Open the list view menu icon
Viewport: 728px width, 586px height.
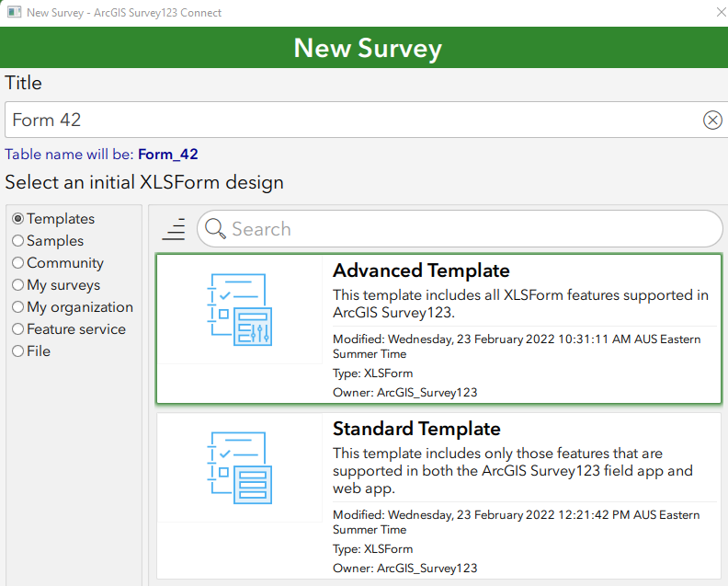(x=174, y=229)
